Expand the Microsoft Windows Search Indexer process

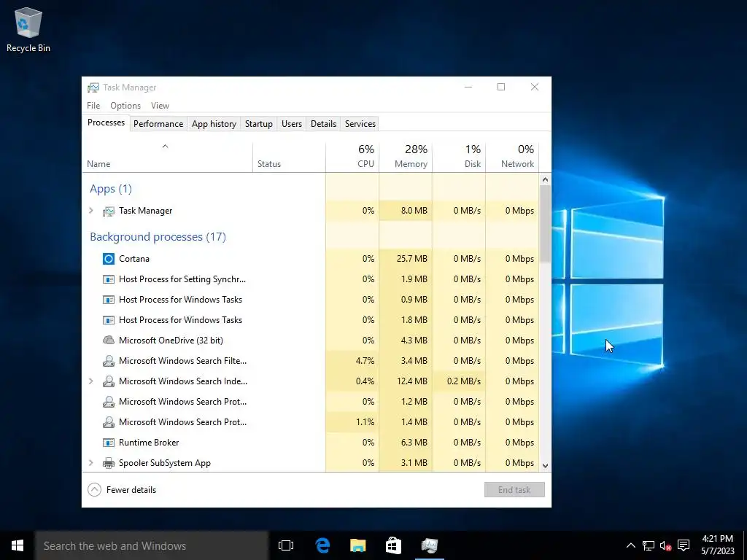tap(91, 381)
